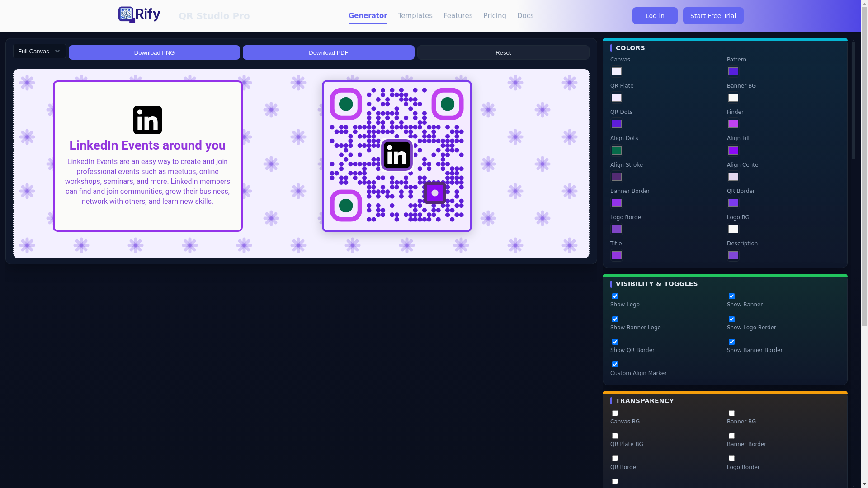The image size is (868, 488).
Task: Click the TRANSPARENCY section header
Action: tap(645, 401)
